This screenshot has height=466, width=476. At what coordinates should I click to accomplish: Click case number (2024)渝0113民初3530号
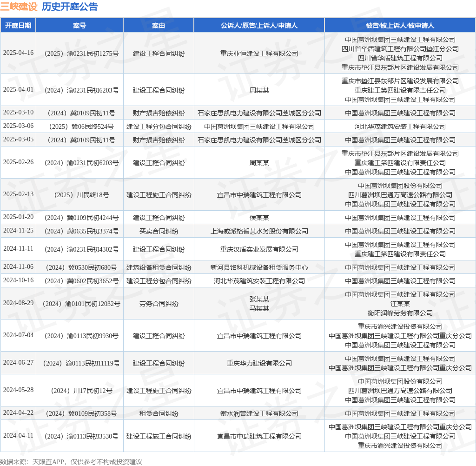(81, 437)
